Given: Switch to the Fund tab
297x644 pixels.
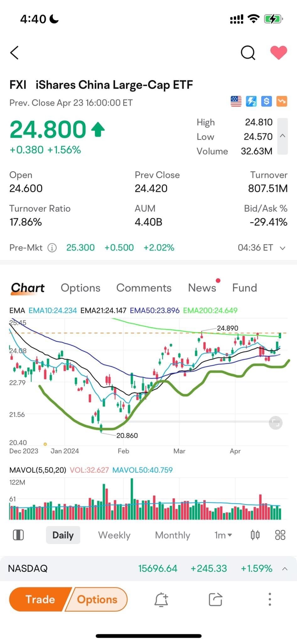Looking at the screenshot, I should click(x=244, y=288).
